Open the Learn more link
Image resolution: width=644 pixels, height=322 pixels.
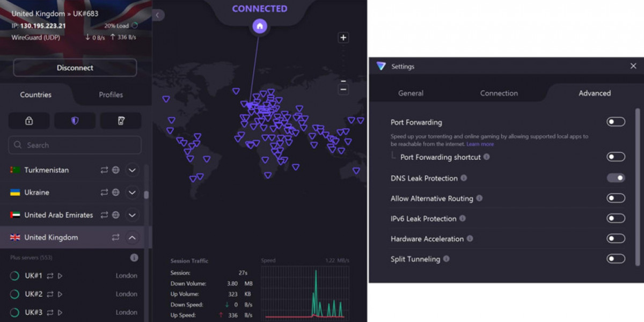(x=480, y=144)
